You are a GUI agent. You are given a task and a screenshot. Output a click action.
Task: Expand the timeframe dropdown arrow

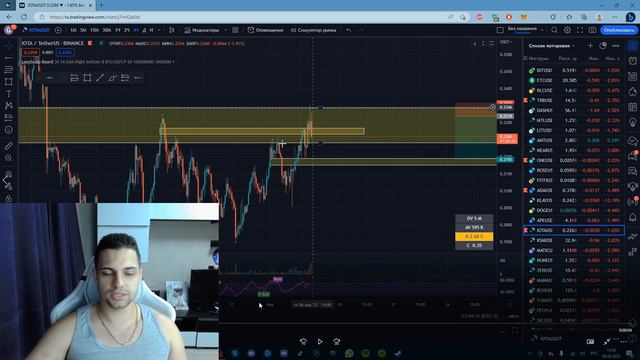(159, 30)
